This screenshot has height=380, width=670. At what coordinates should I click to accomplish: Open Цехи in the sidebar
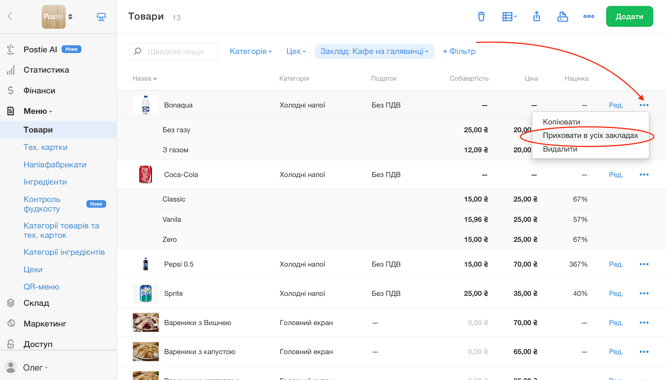tap(33, 270)
